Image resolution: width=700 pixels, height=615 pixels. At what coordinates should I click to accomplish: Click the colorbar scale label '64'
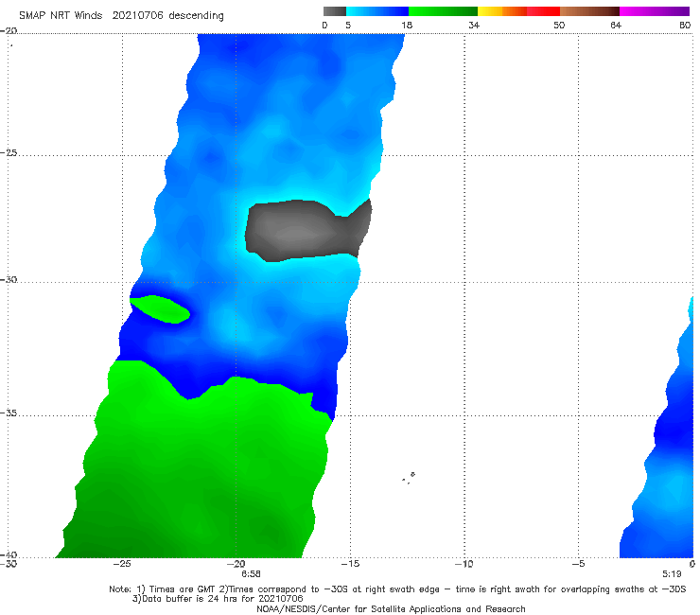(x=616, y=25)
